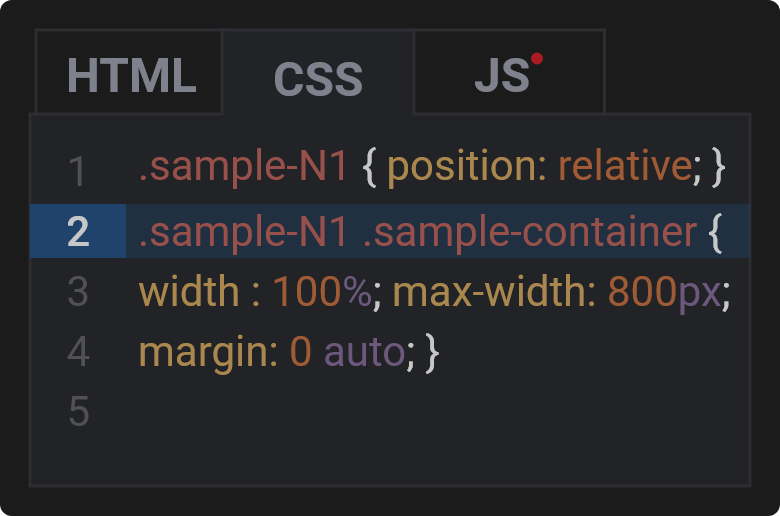Click the opening brace on line 2

click(x=715, y=233)
